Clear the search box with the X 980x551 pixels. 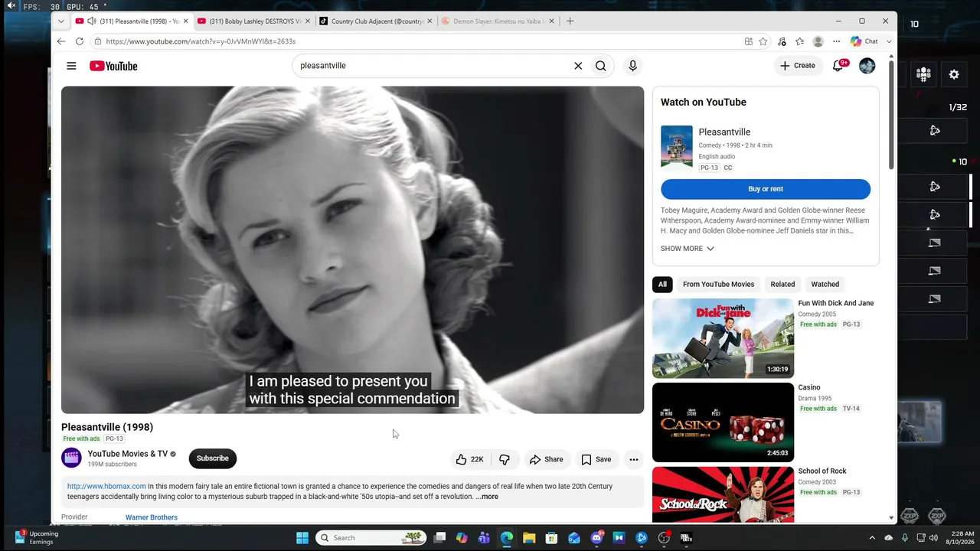pos(578,66)
